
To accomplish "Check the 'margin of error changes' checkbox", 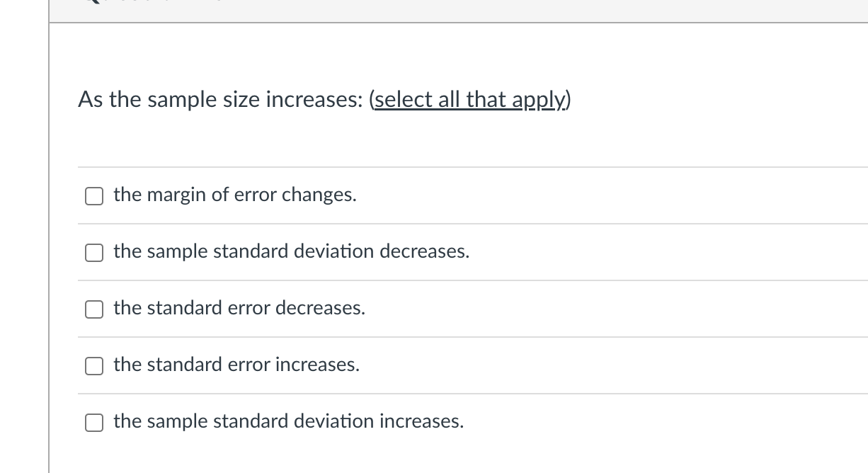I will pyautogui.click(x=94, y=196).
